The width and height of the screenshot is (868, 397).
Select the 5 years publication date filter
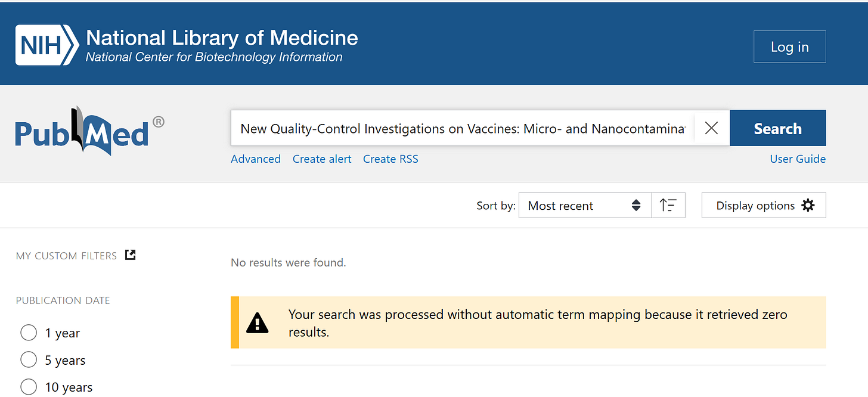coord(29,360)
